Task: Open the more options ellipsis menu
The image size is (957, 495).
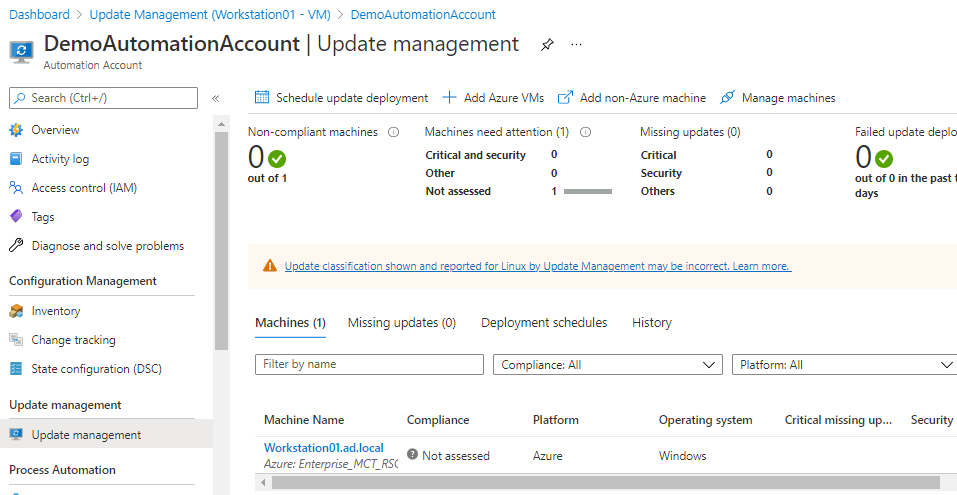Action: [576, 45]
